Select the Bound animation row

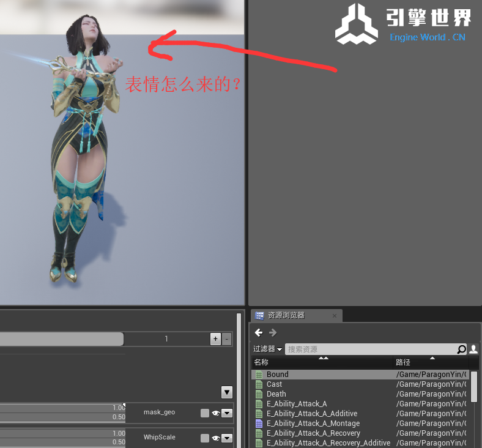point(360,375)
